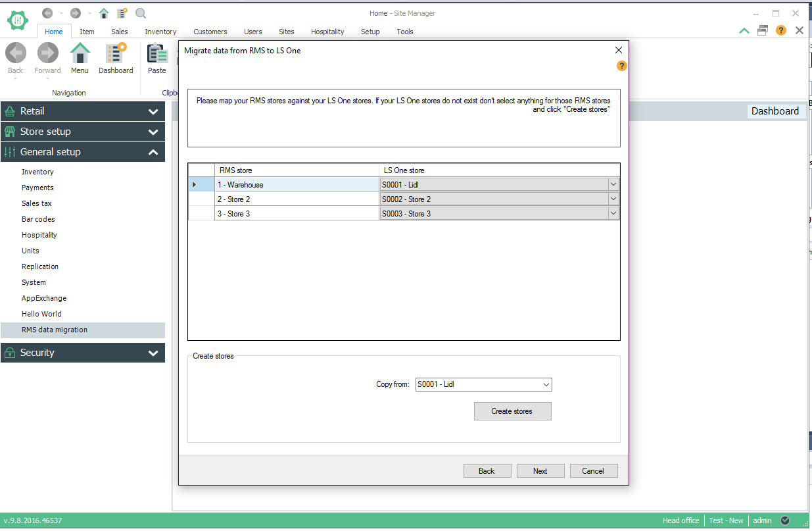Click the green LS One logo icon
The width and height of the screenshot is (812, 531).
[x=18, y=19]
